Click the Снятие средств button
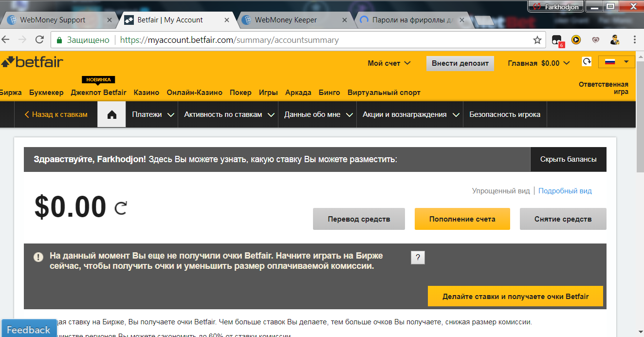 [563, 219]
